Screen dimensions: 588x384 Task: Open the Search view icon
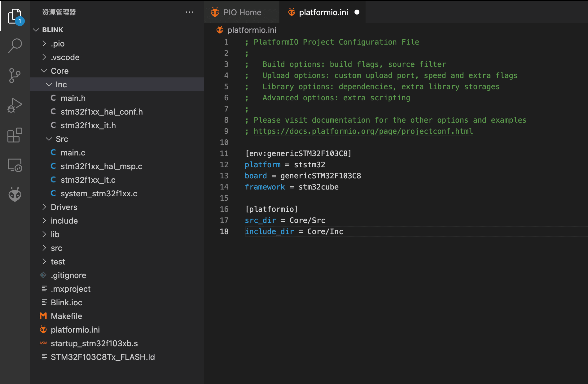click(x=15, y=46)
